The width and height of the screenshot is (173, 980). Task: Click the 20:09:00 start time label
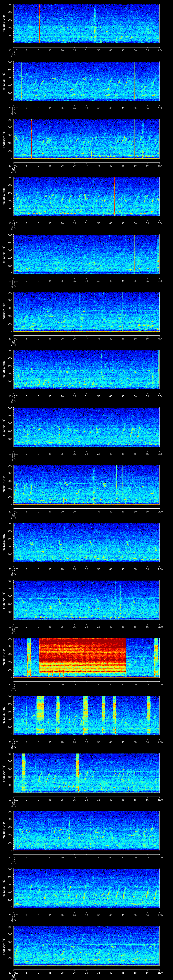click(x=13, y=511)
